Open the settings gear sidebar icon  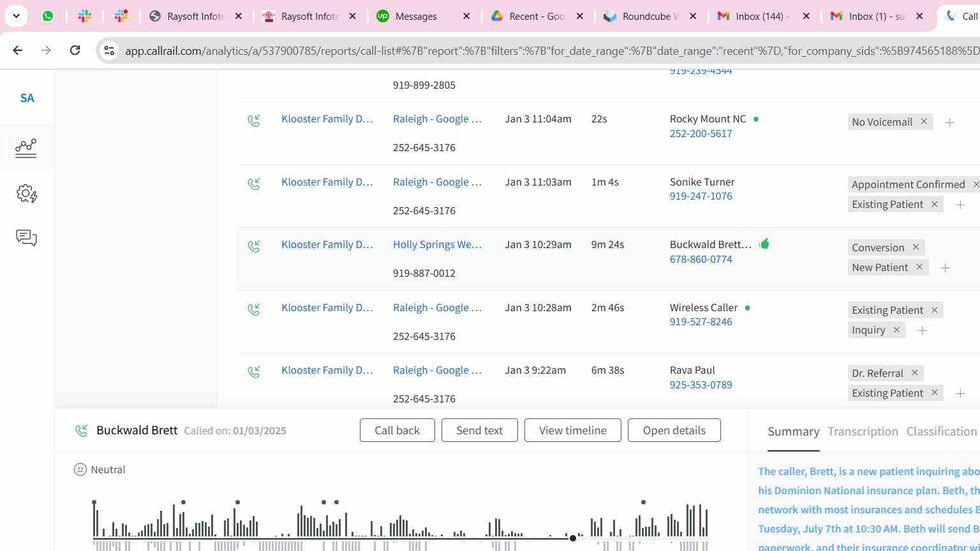point(26,193)
